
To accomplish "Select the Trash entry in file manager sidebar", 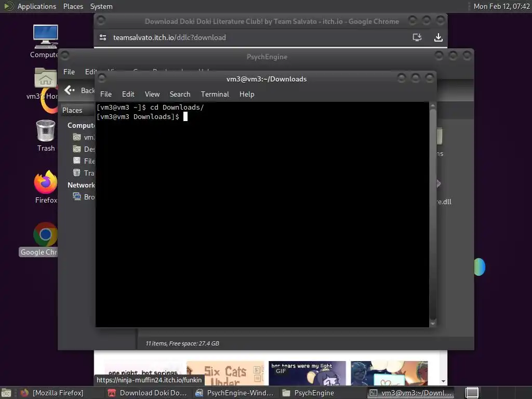I will [84, 173].
